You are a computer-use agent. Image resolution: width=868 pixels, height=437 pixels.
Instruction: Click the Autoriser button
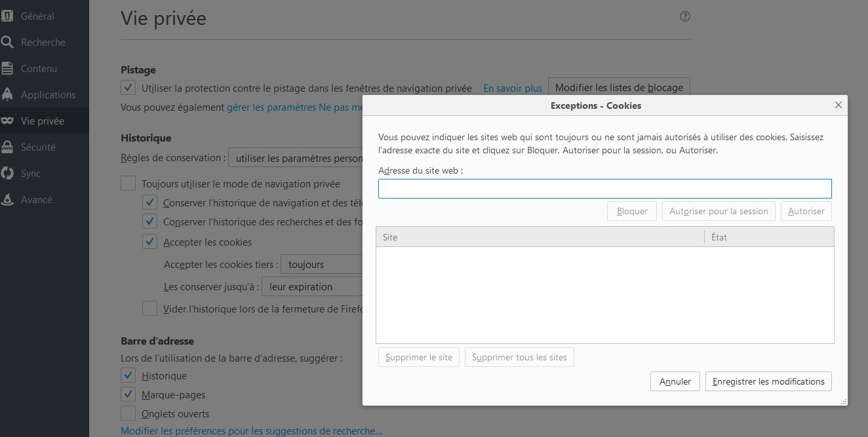[x=806, y=211]
